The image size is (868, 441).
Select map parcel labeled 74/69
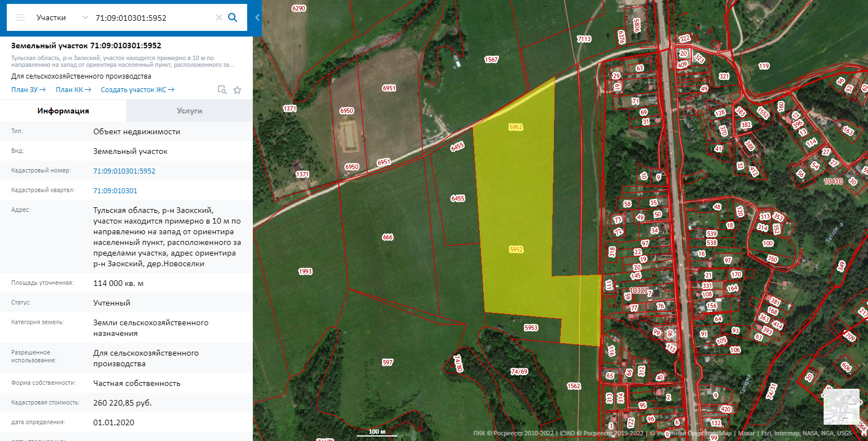pos(519,371)
